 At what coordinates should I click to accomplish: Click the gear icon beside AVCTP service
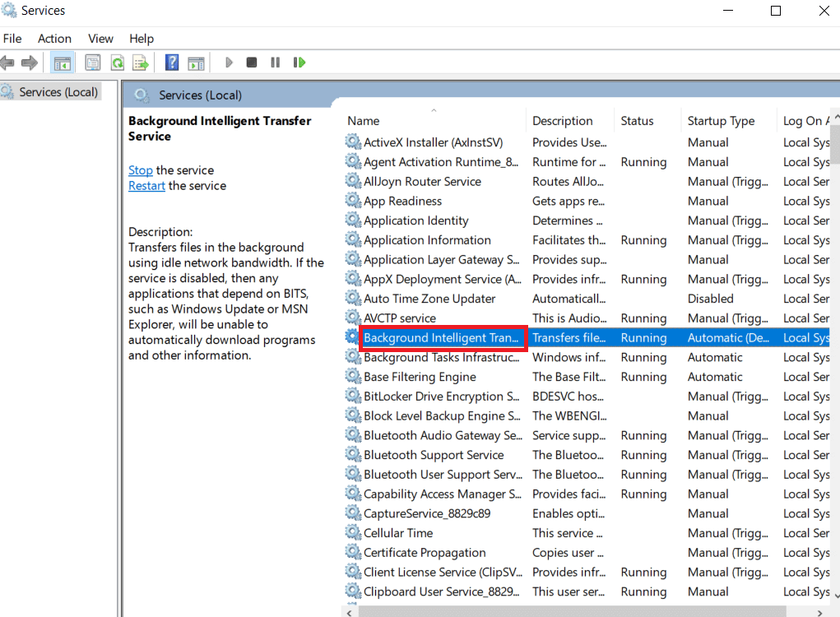coord(352,318)
